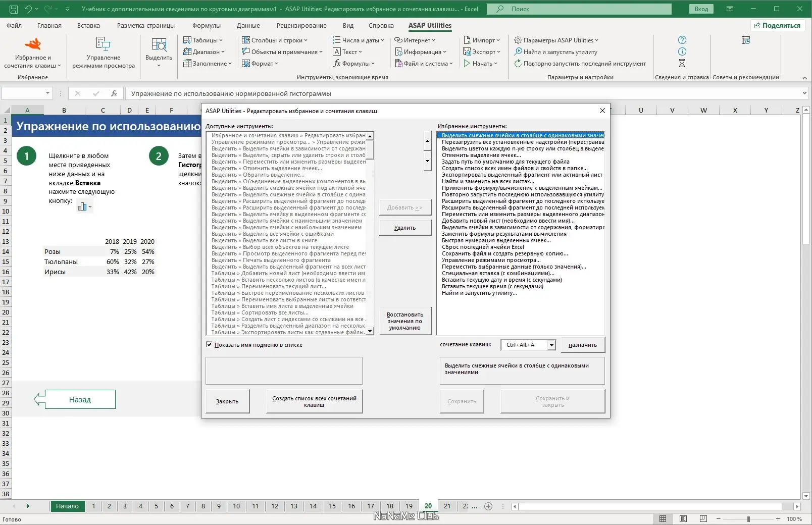Image resolution: width=812 pixels, height=525 pixels.
Task: Open ASAP Favorites and shortcut keys menu
Action: (33, 52)
